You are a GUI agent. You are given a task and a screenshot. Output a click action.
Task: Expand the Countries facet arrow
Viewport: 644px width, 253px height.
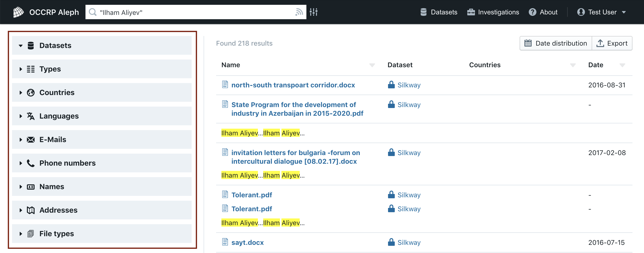21,92
